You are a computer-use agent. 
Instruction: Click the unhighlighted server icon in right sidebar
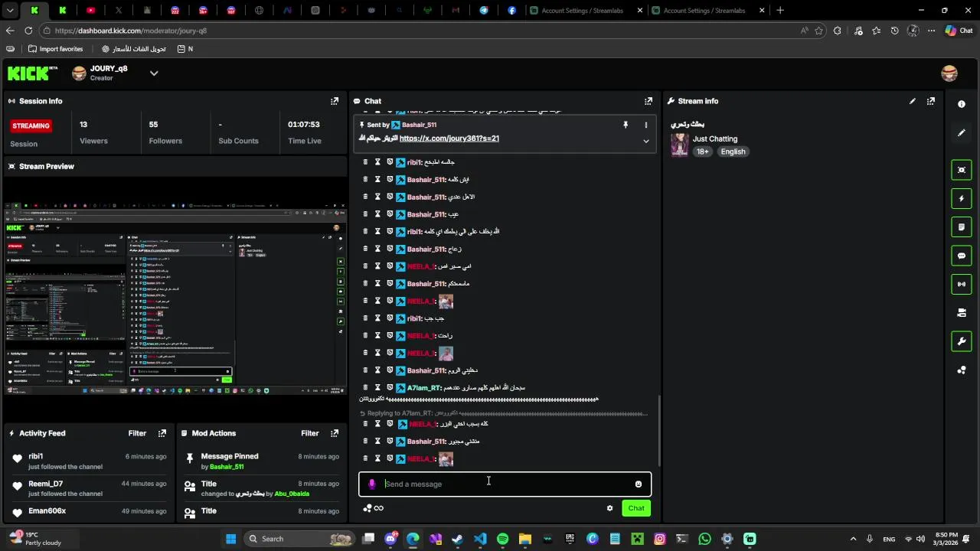point(962,313)
